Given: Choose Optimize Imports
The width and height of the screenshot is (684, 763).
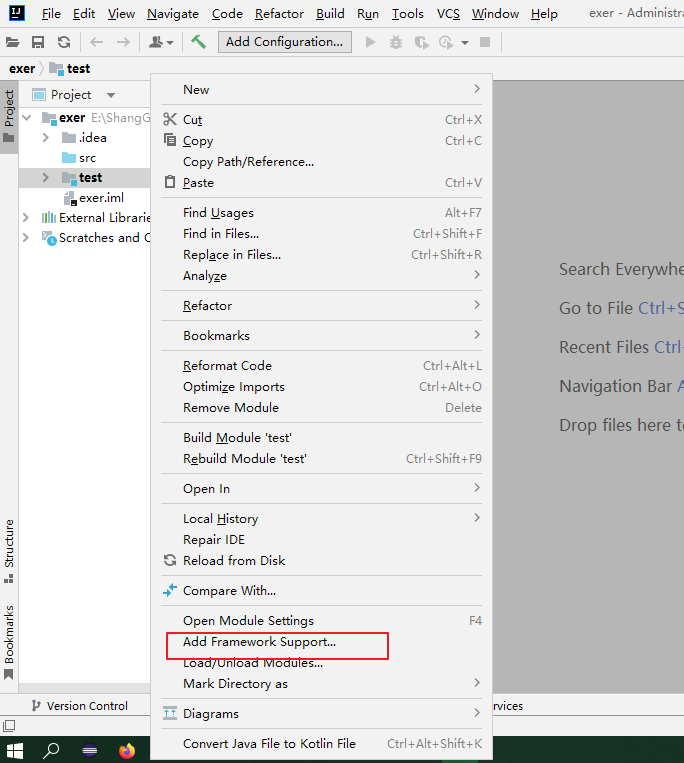Looking at the screenshot, I should tap(322, 387).
